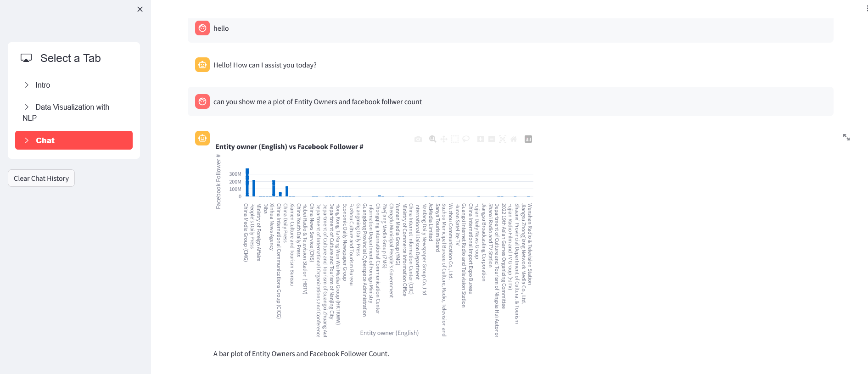
Task: Click the bot avatar beside greeting reply
Action: (x=202, y=65)
